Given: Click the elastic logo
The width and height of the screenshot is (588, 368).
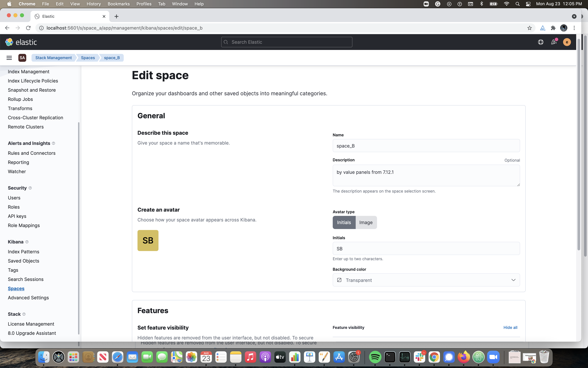Looking at the screenshot, I should tap(21, 42).
